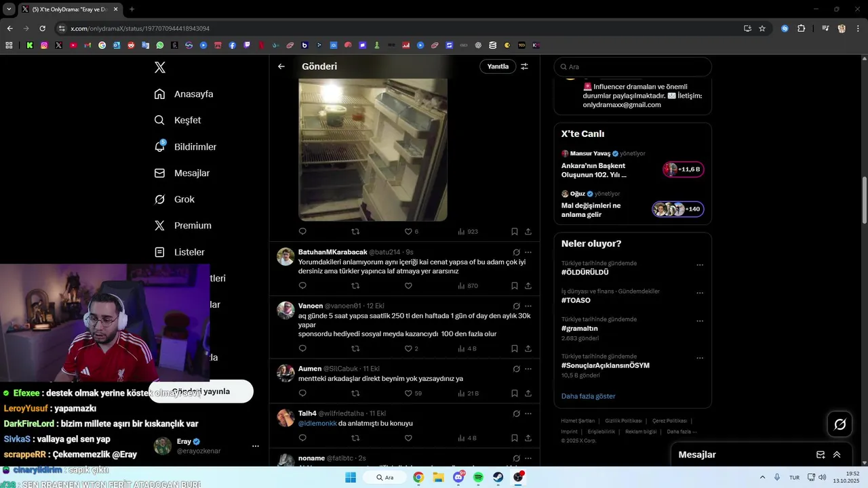Open #SonuçlarAçıklansınÖSYM trend

[606, 365]
